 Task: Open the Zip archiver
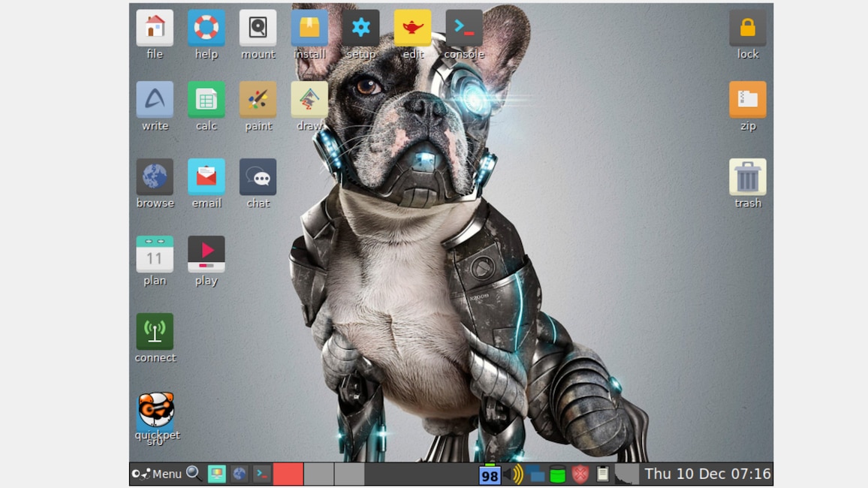point(747,100)
